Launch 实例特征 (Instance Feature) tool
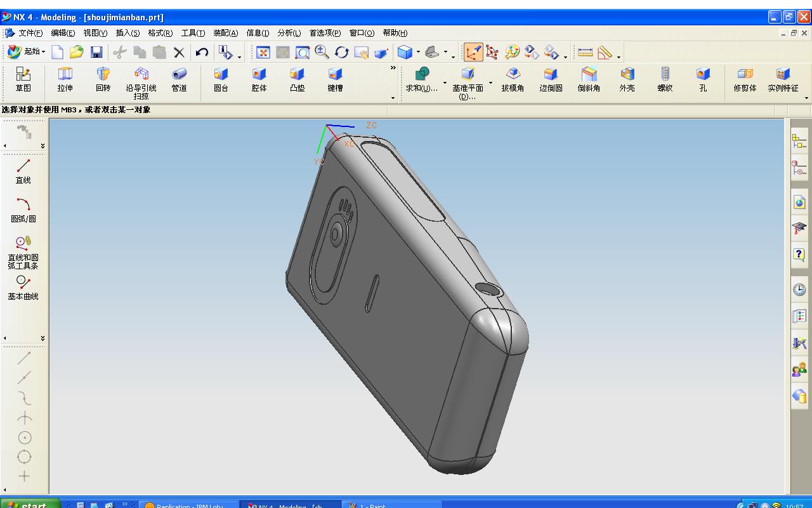This screenshot has width=812, height=508. [x=783, y=81]
